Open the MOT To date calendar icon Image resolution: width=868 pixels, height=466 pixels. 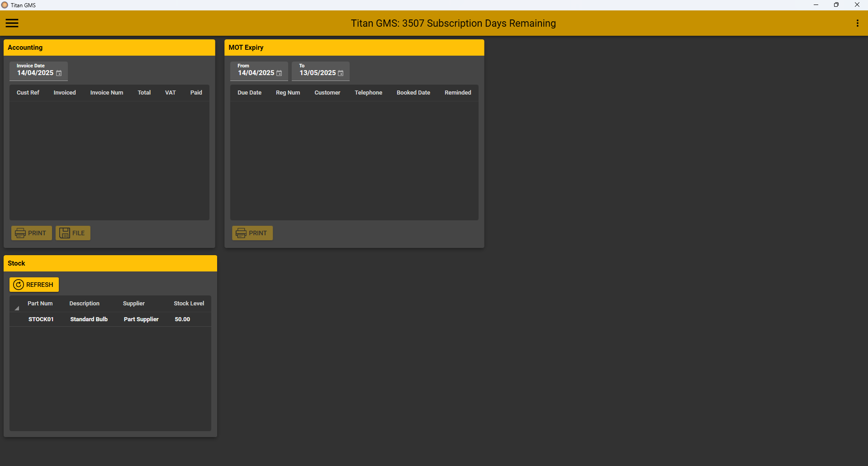pos(341,73)
